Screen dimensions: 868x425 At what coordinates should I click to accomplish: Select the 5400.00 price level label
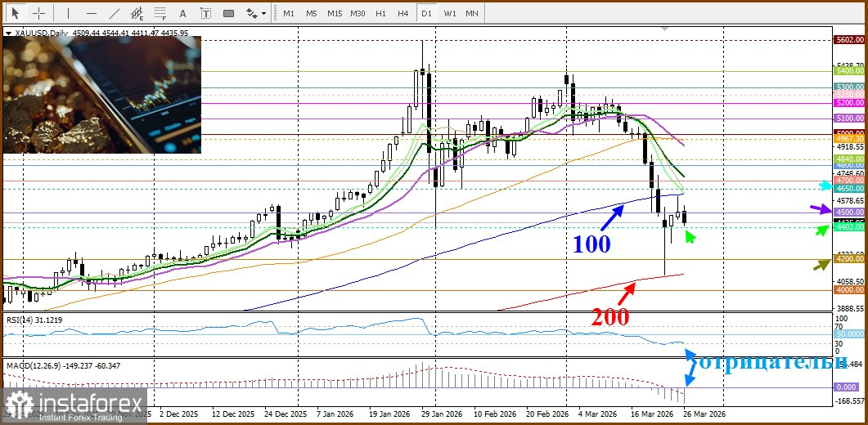(x=849, y=71)
